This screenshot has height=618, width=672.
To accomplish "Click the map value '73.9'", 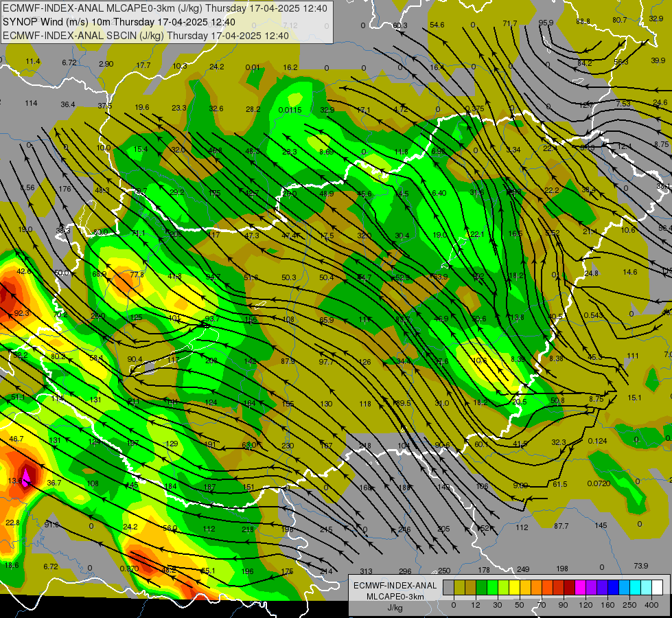I will click(641, 566).
